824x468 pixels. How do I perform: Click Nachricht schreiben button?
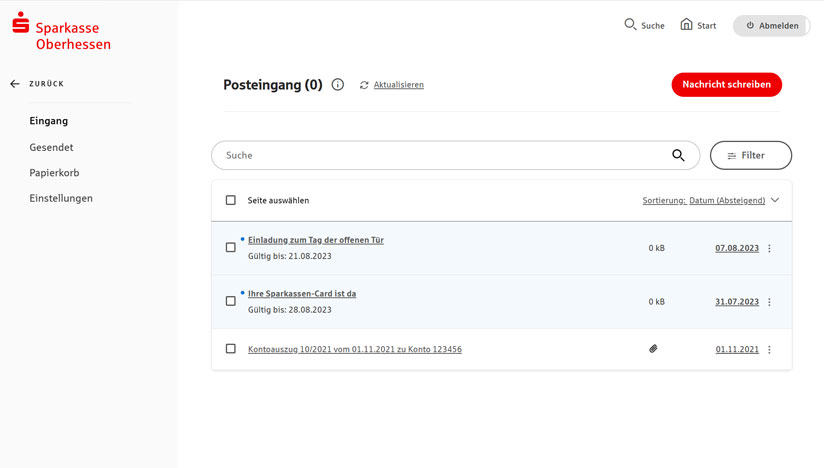[x=726, y=85]
